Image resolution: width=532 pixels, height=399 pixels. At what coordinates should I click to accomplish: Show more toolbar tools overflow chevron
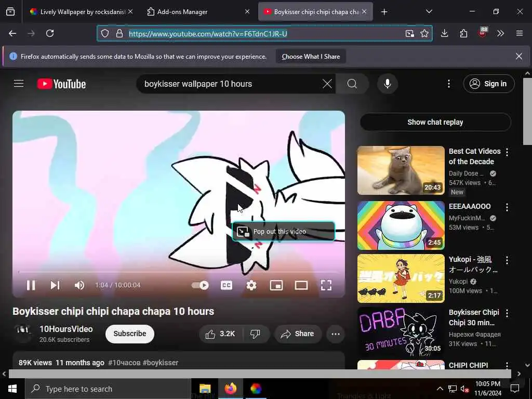pos(500,33)
